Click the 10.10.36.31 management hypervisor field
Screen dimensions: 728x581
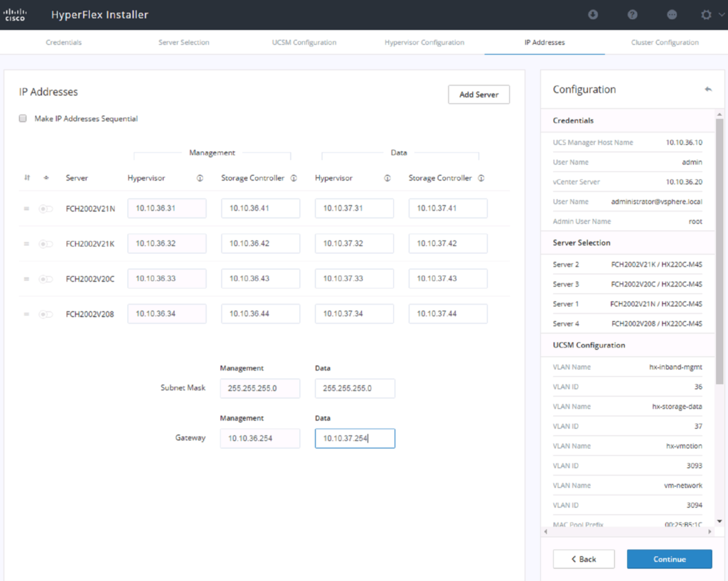coord(166,208)
